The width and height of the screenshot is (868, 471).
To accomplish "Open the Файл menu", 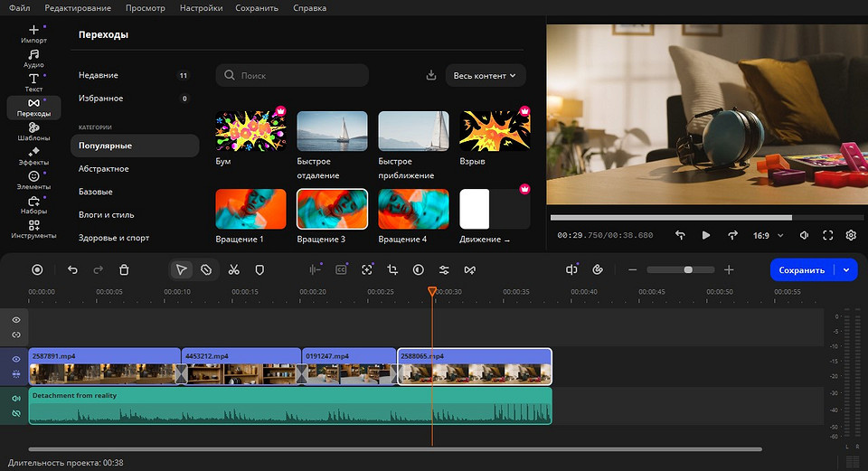I will [x=19, y=8].
